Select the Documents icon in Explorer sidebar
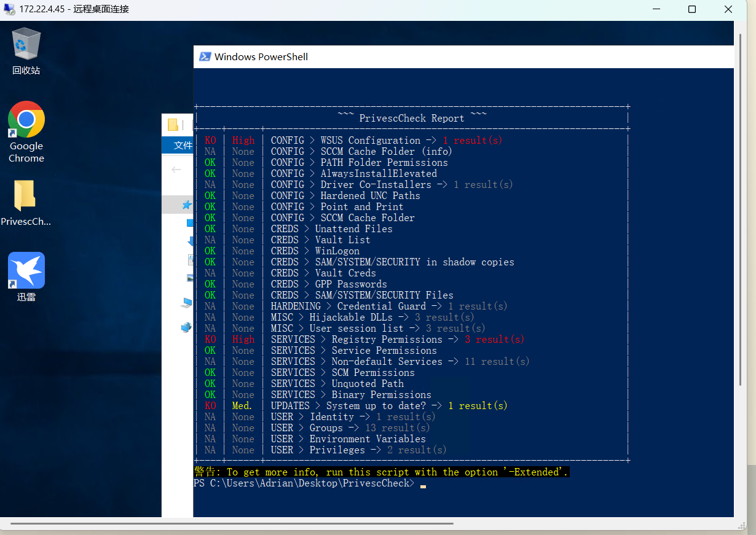Viewport: 756px width, 535px height. 190,259
